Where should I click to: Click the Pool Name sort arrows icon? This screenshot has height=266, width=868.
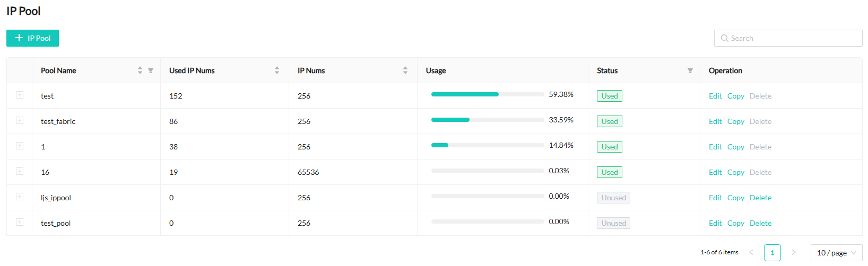pos(140,70)
